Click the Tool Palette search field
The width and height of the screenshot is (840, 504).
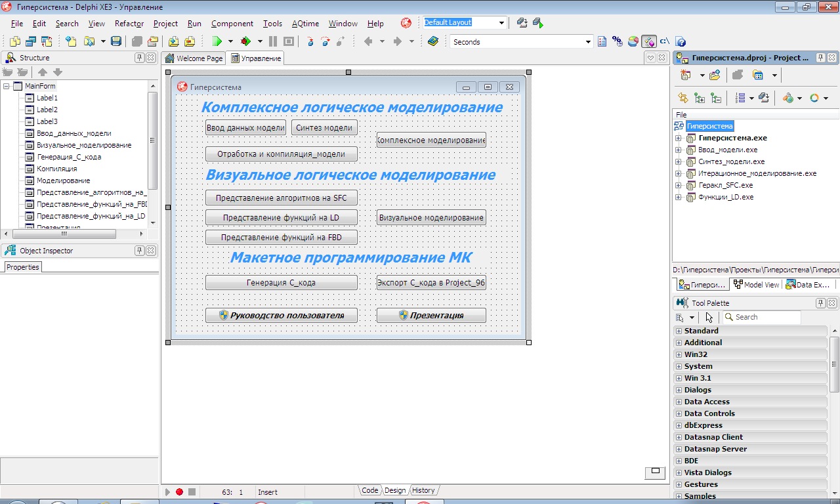(762, 317)
